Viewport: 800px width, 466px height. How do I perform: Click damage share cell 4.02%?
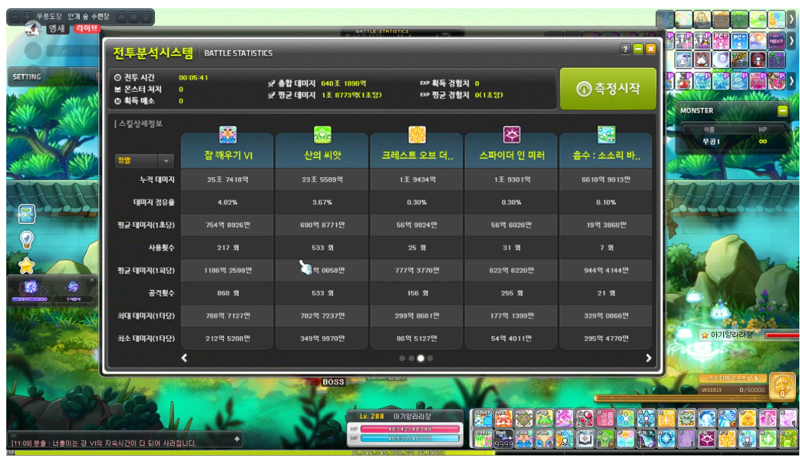click(x=228, y=202)
